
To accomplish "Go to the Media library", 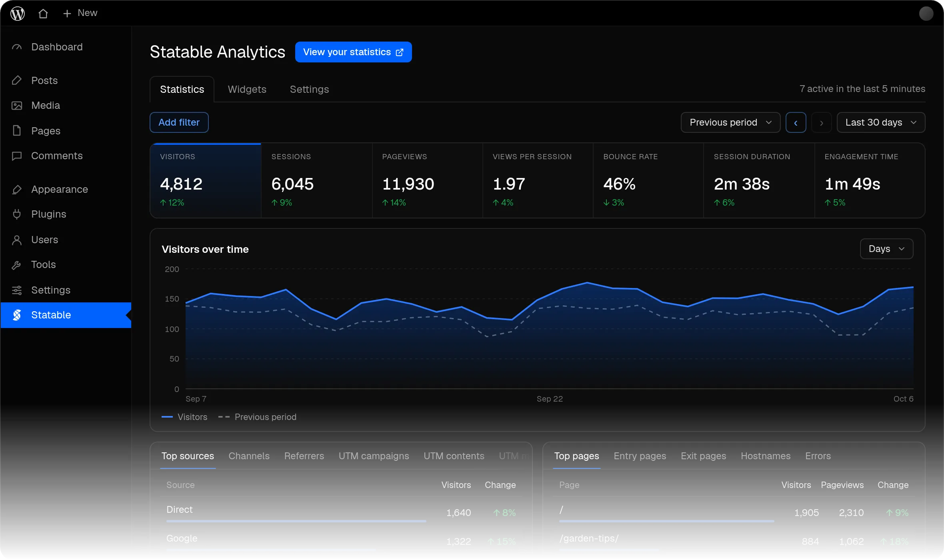I will click(66, 106).
